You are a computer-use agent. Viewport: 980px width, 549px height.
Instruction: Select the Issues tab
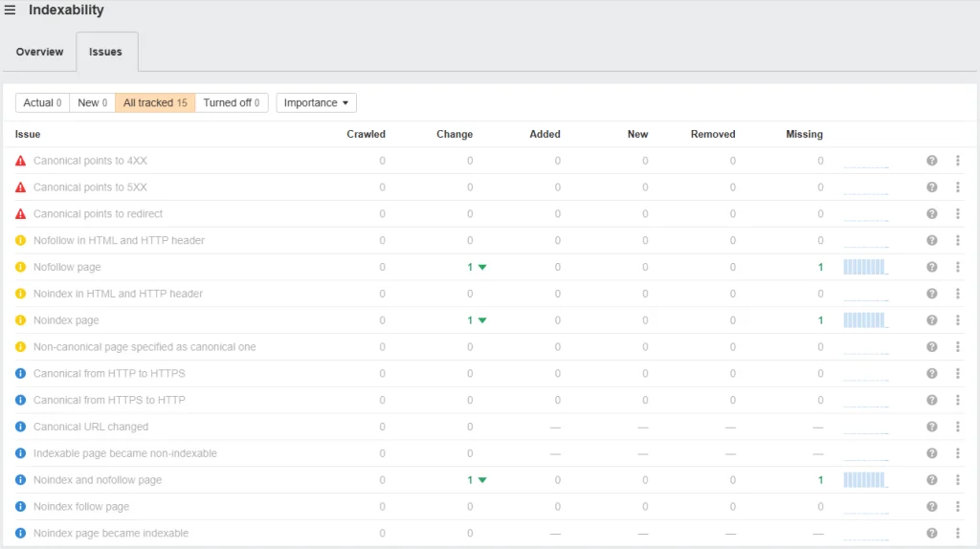click(105, 52)
